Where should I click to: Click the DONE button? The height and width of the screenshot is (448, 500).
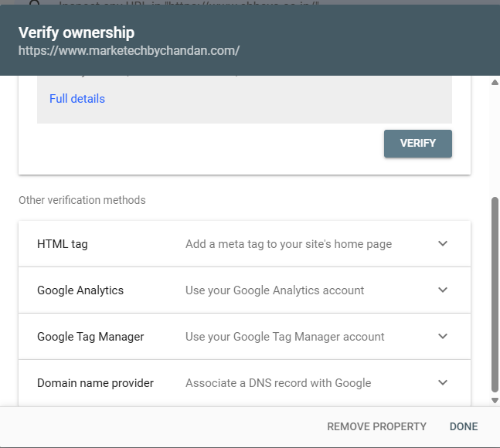point(464,426)
